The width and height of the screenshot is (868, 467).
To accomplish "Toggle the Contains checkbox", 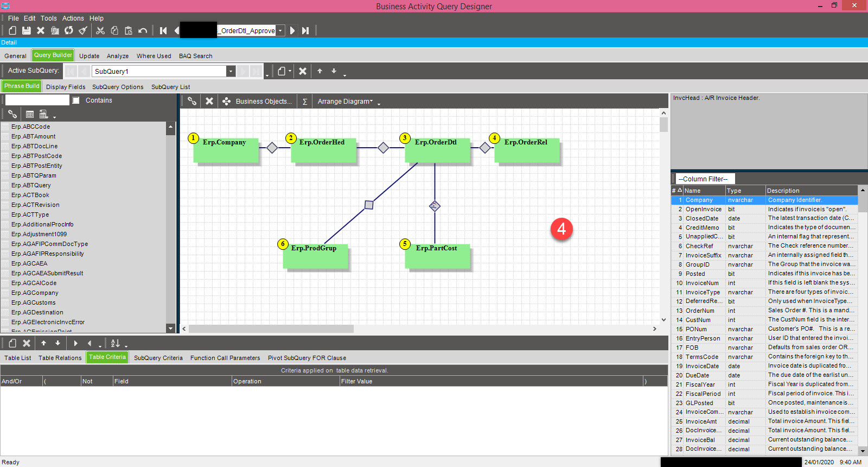I will [x=76, y=100].
